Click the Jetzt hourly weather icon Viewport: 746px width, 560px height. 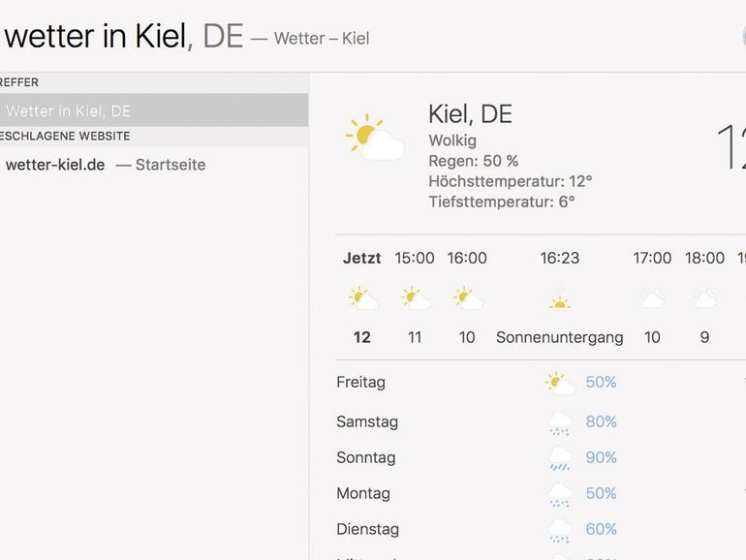click(362, 298)
